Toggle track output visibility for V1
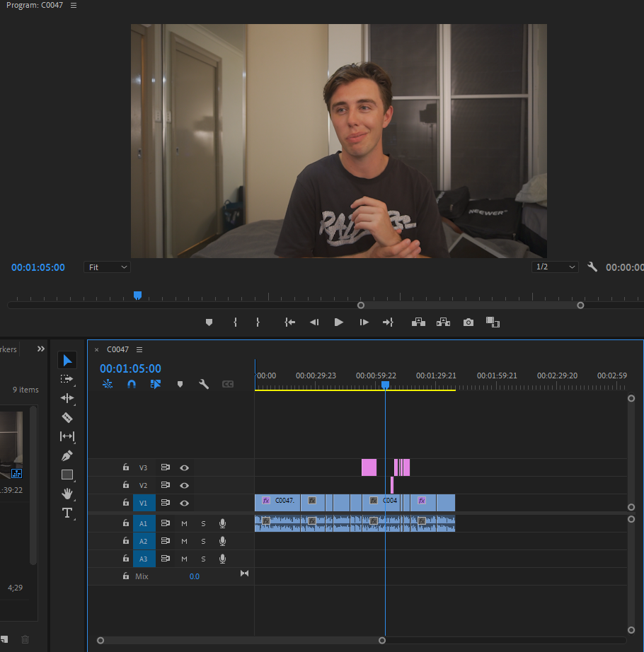Screen dimensions: 644x652 point(184,503)
